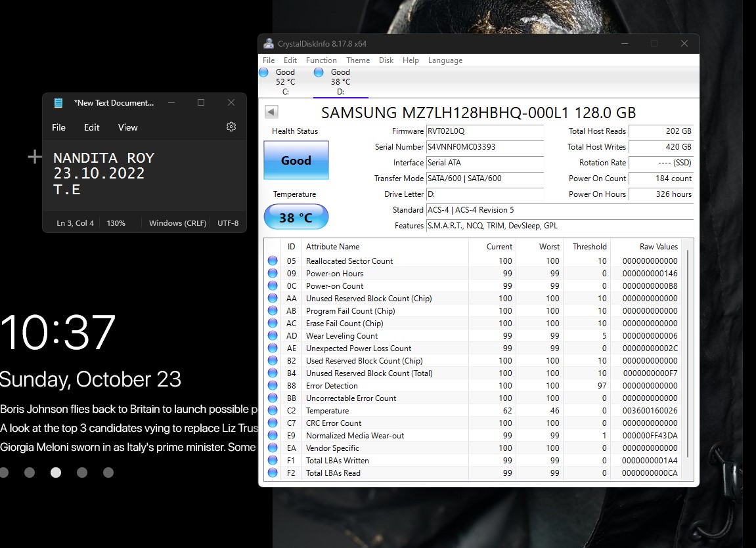The height and width of the screenshot is (548, 756).
Task: Select disk D: Good 38 °C
Action: tap(340, 82)
